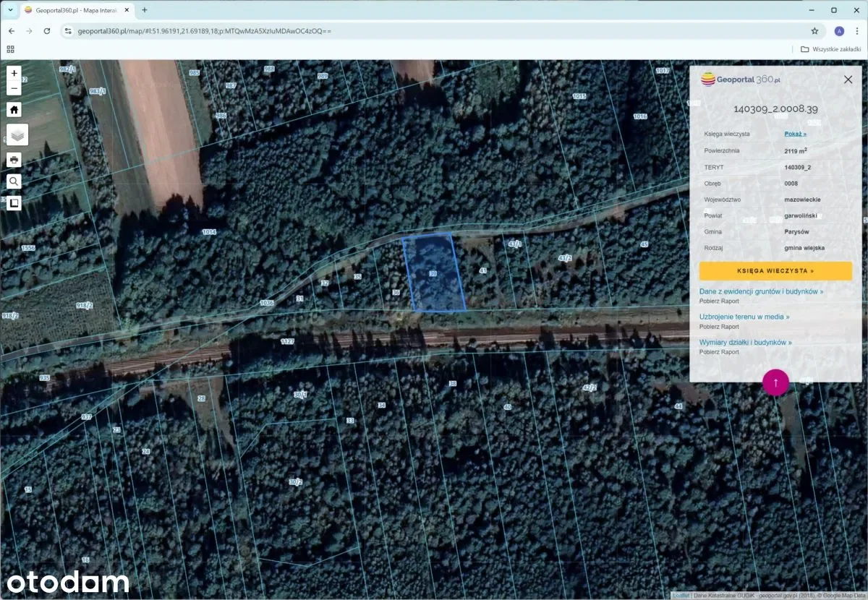Follow the Pokaż » link
The height and width of the screenshot is (600, 868).
pos(795,134)
